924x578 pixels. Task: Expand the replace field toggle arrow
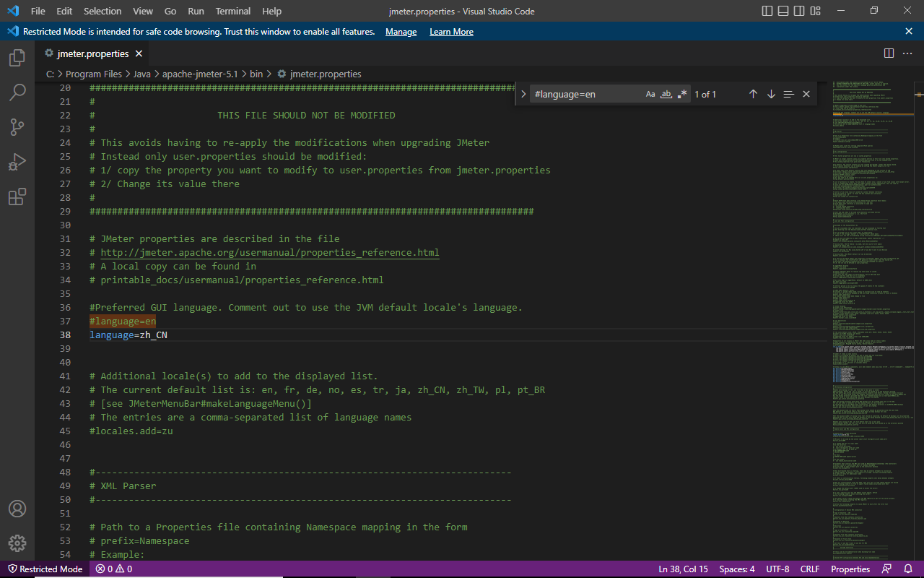[x=523, y=94]
